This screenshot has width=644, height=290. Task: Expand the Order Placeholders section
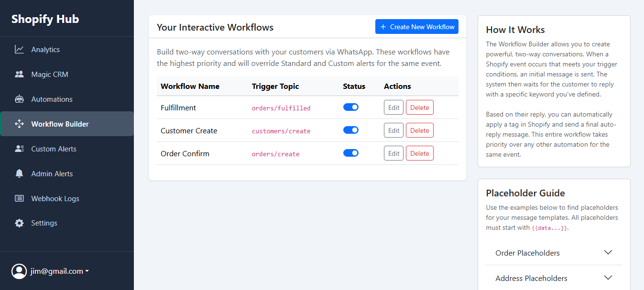click(x=554, y=253)
